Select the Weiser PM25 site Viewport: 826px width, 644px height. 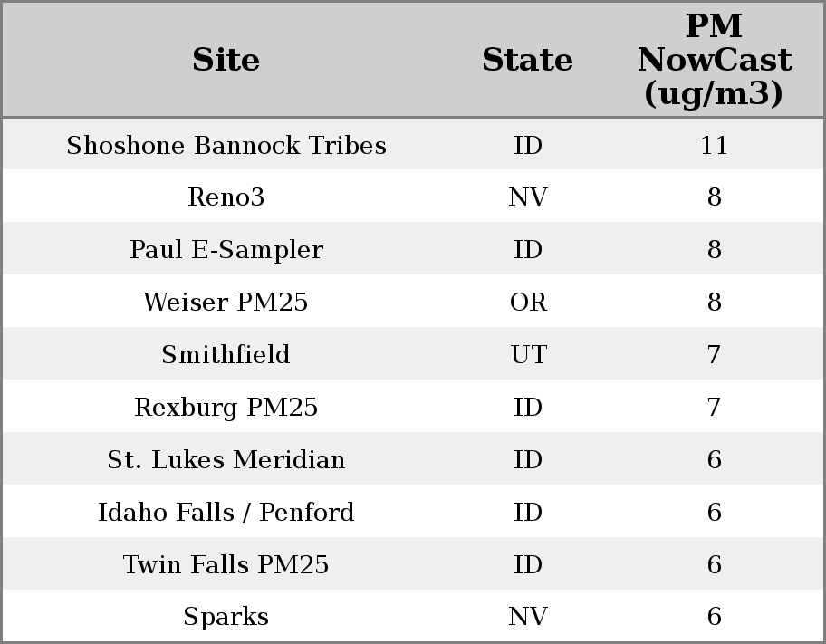(226, 303)
